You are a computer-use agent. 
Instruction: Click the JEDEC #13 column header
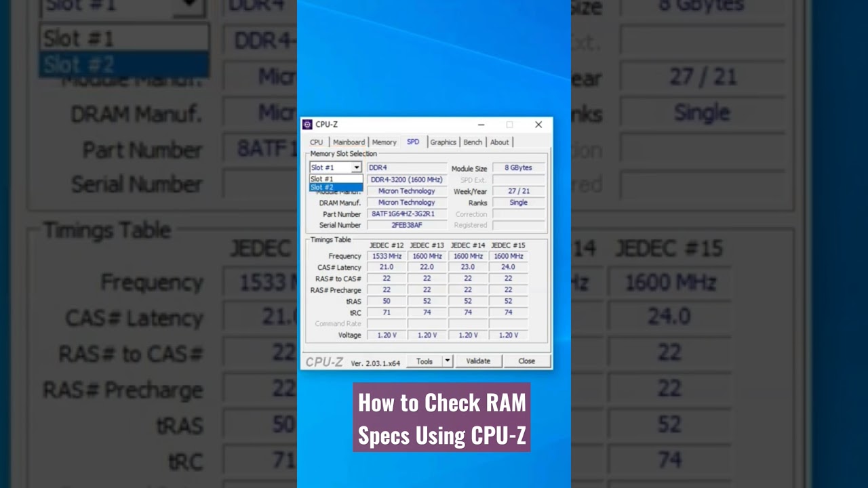tap(427, 245)
